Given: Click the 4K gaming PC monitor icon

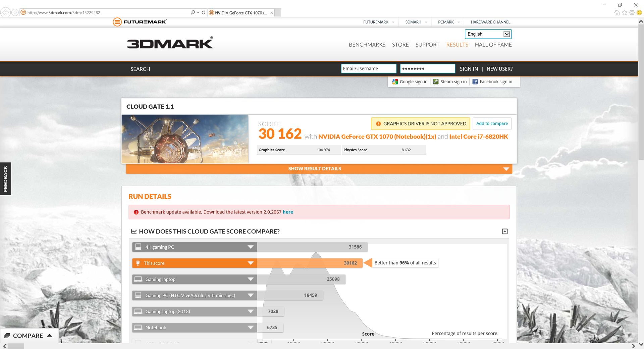Looking at the screenshot, I should (x=138, y=247).
